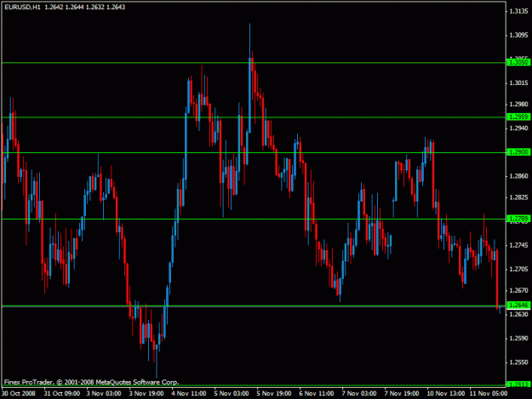
Task: Click the 7 Nov 19:00 time label
Action: pyautogui.click(x=402, y=394)
